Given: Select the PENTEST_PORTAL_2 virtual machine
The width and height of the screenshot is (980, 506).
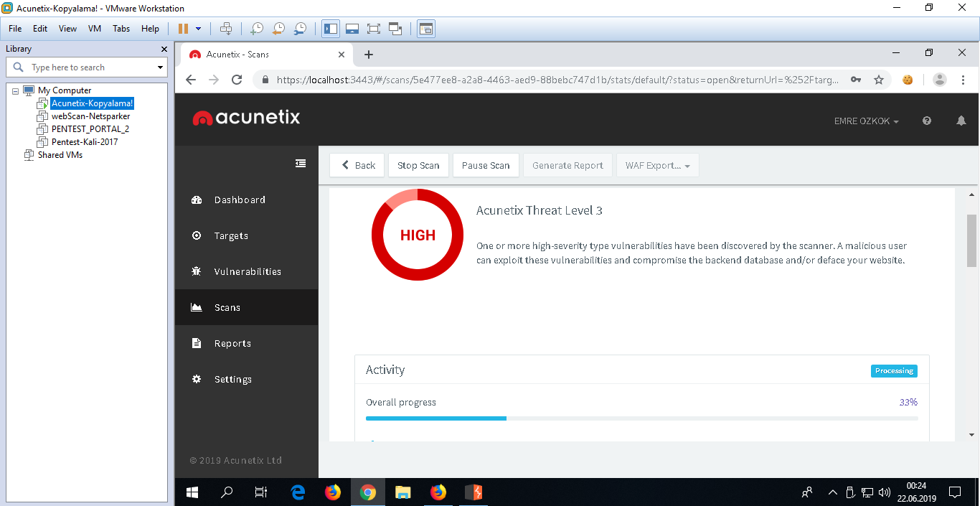Looking at the screenshot, I should [90, 129].
